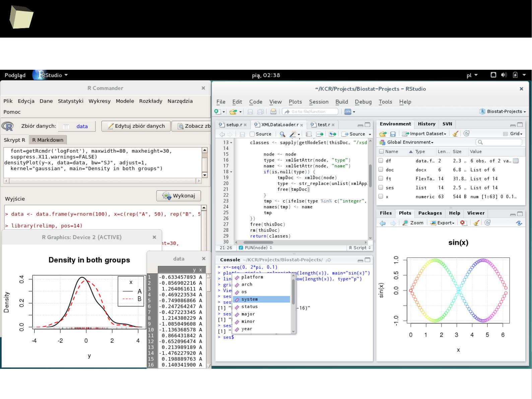
Task: Click the battery icon in top system bar
Action: click(x=515, y=75)
